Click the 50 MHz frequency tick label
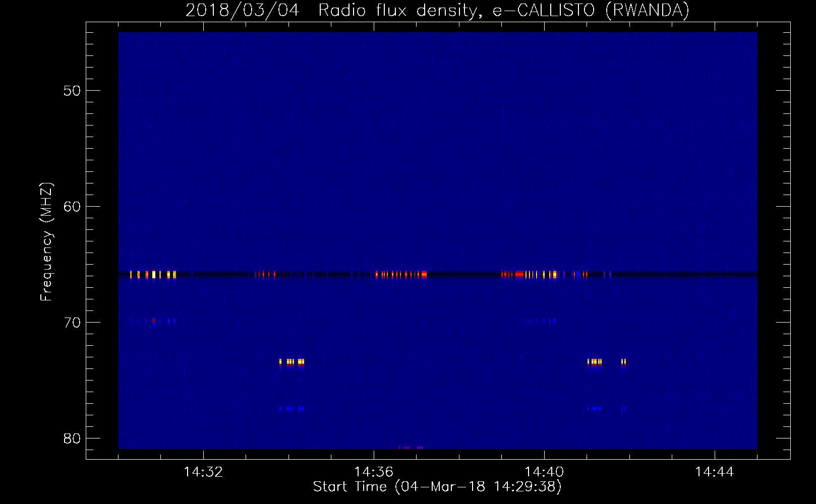 72,91
